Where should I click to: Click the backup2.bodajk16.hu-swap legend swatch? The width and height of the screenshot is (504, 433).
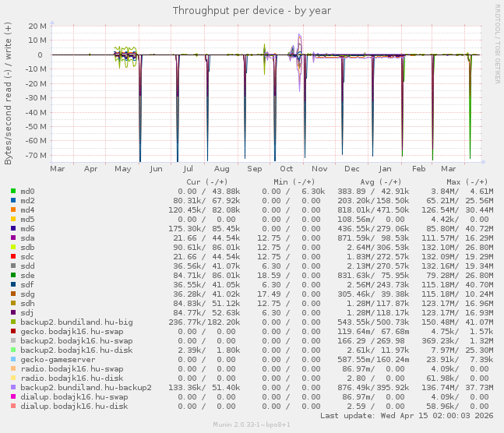13,340
